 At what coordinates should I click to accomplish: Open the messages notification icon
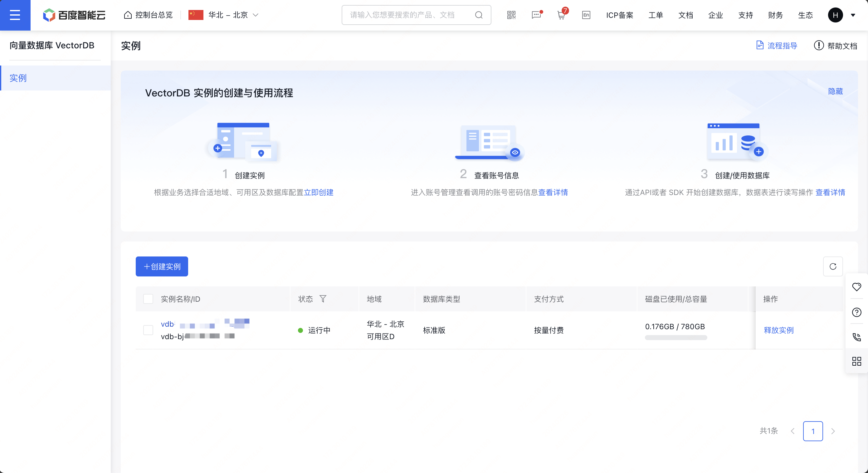coord(536,15)
